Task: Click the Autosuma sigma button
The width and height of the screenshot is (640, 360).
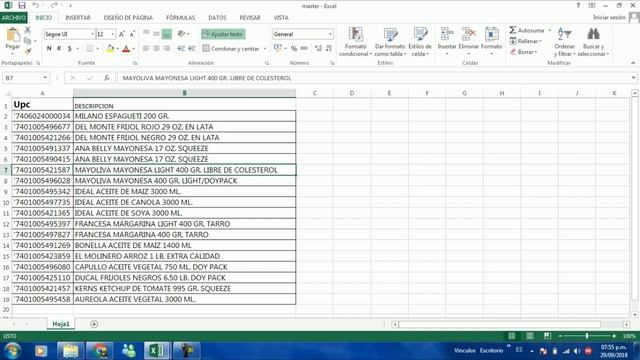Action: click(527, 30)
